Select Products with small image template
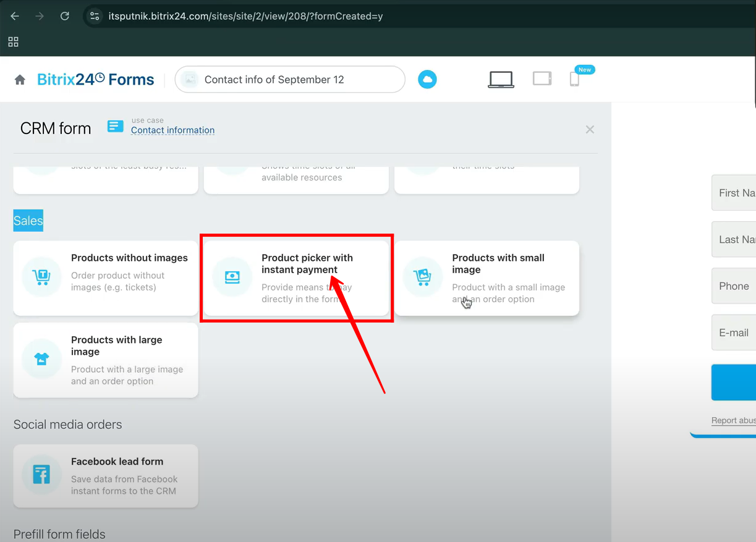This screenshot has height=542, width=756. pyautogui.click(x=486, y=278)
